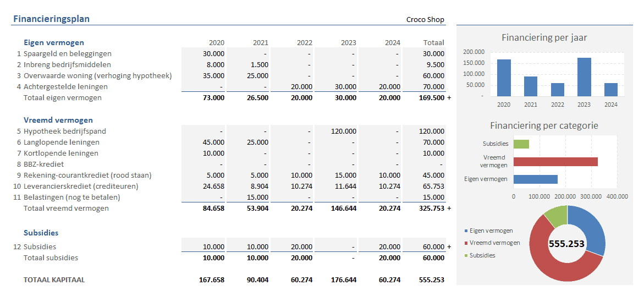Select the Spaargeld en beleggingen 2020 cell

[204, 53]
